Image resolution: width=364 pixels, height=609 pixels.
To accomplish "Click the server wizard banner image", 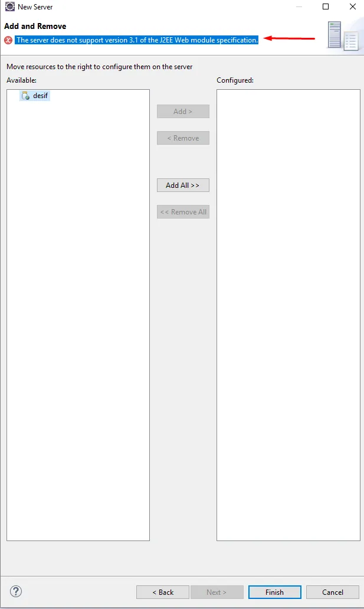I will coord(343,36).
